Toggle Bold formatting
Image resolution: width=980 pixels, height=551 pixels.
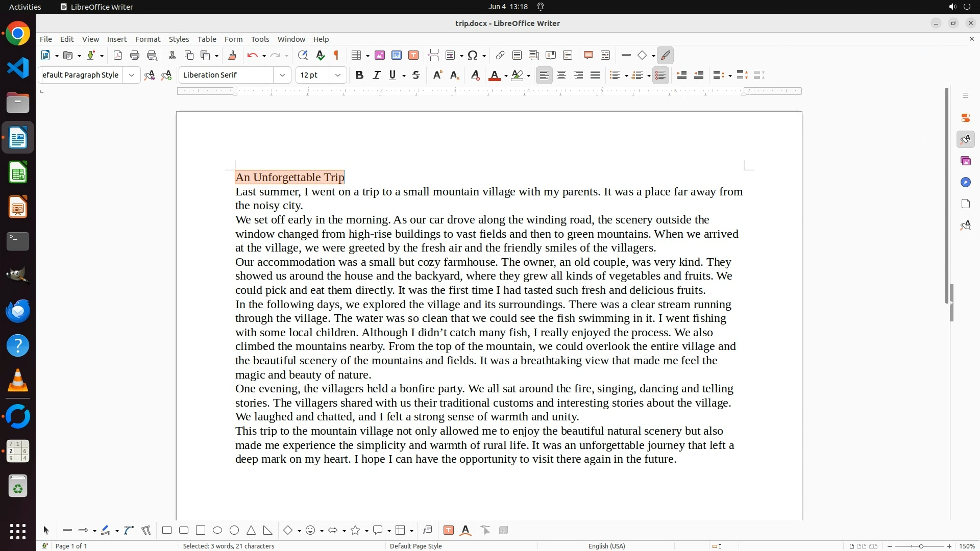pos(359,75)
